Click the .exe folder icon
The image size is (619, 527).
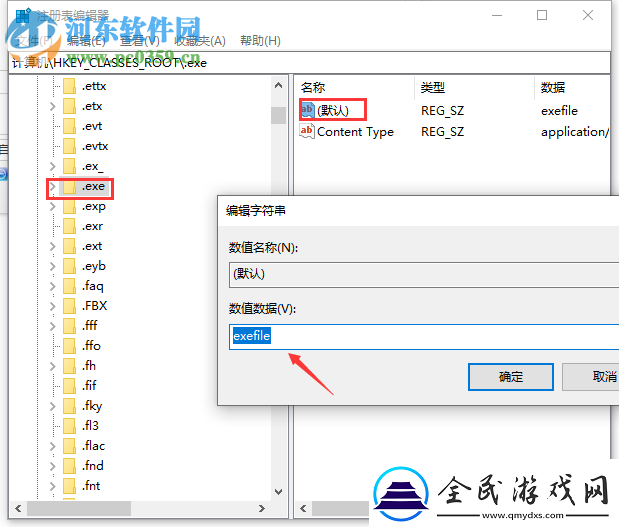(x=69, y=186)
